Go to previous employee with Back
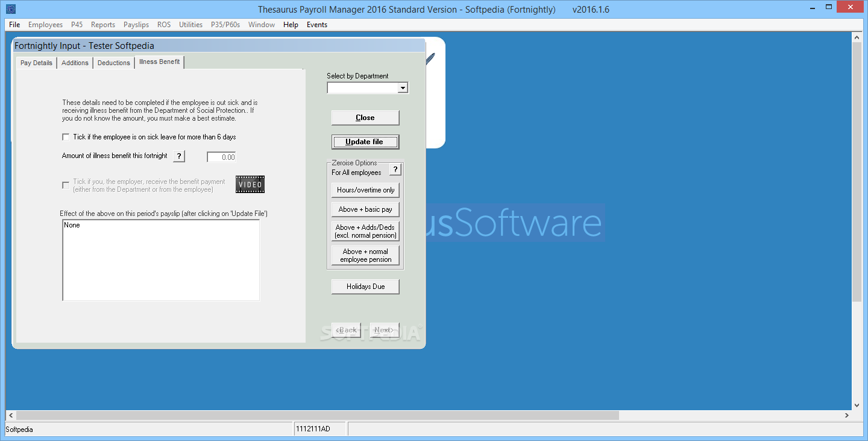This screenshot has height=441, width=868. tap(347, 330)
